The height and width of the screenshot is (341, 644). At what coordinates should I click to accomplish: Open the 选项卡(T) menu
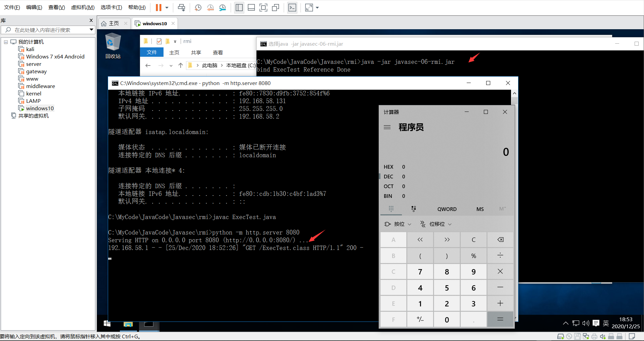click(x=111, y=7)
